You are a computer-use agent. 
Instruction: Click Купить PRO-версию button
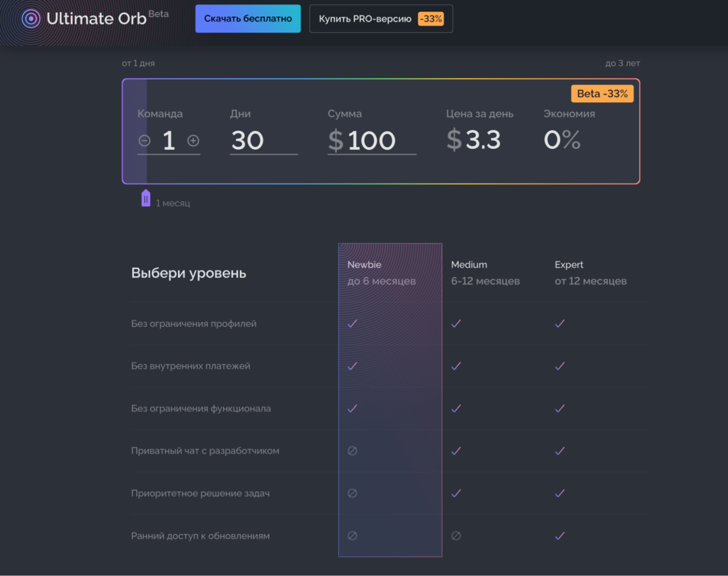381,19
